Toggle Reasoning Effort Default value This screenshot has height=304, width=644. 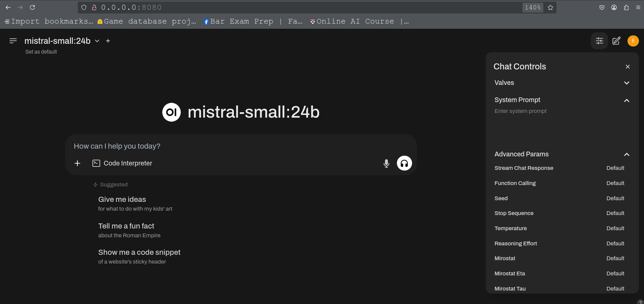(x=615, y=243)
